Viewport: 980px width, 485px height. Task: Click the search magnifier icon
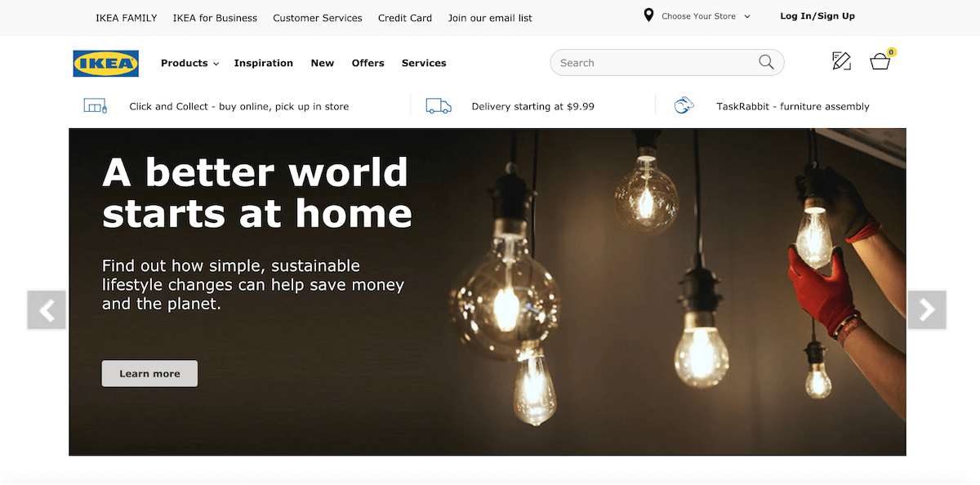pos(766,62)
